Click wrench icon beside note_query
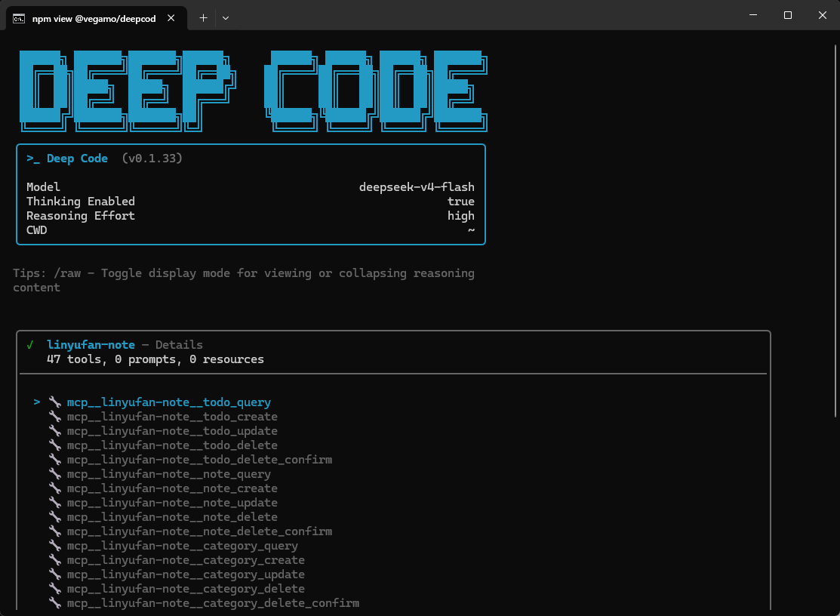This screenshot has height=616, width=840. coord(54,473)
